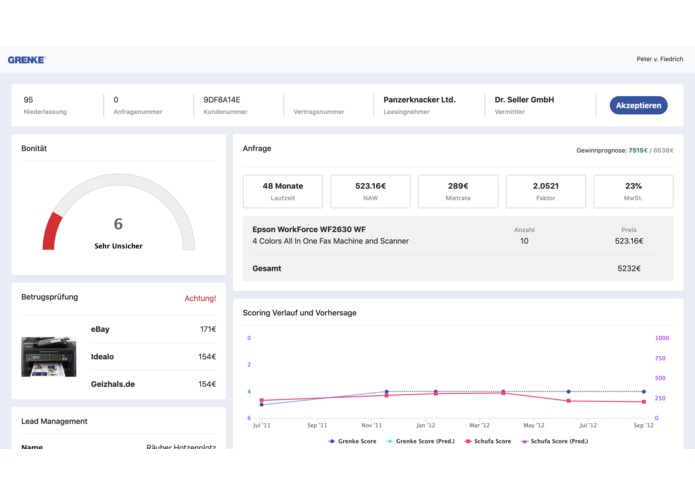Image resolution: width=695 pixels, height=494 pixels.
Task: Click the Vertragsnummer label
Action: (x=319, y=112)
